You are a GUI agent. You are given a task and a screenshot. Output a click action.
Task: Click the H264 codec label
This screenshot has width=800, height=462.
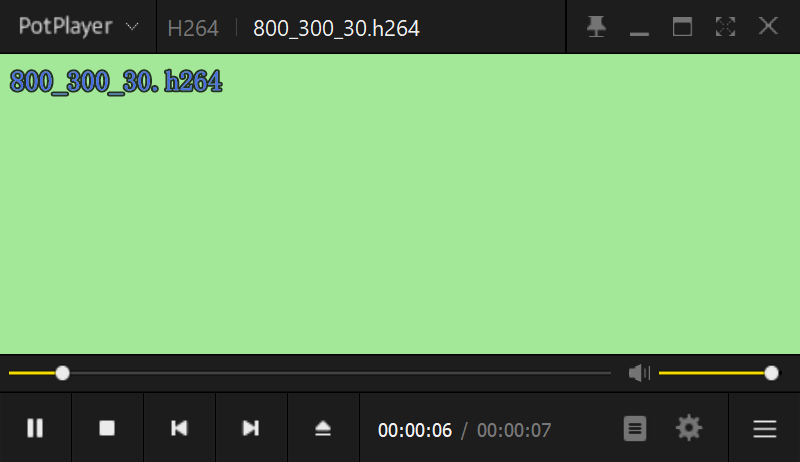(193, 28)
